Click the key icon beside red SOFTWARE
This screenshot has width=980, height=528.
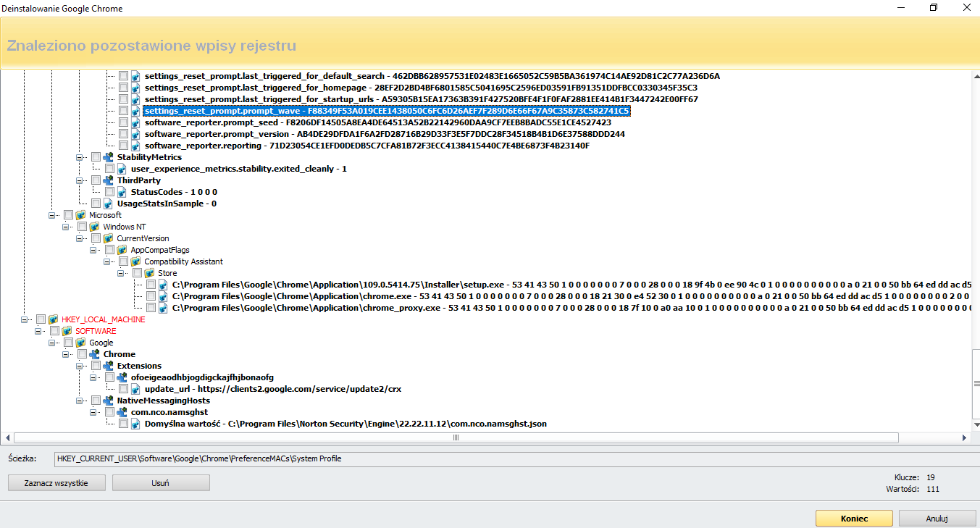coord(67,331)
